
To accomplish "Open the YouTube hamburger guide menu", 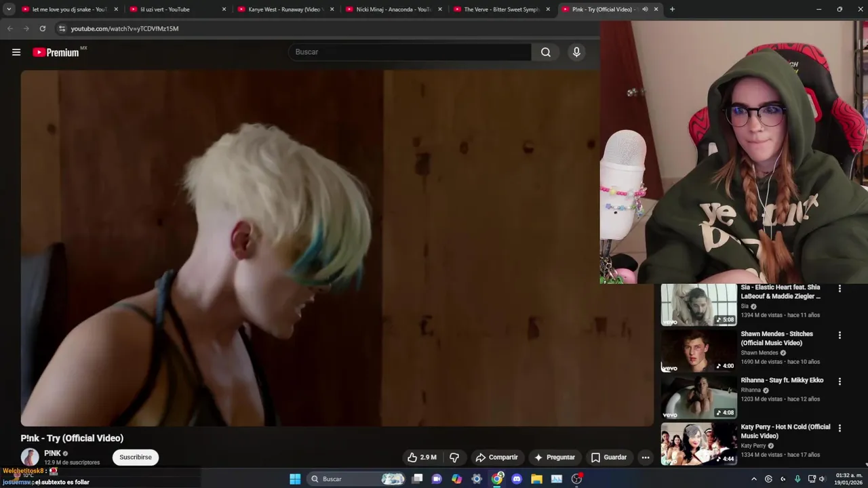I will (16, 52).
